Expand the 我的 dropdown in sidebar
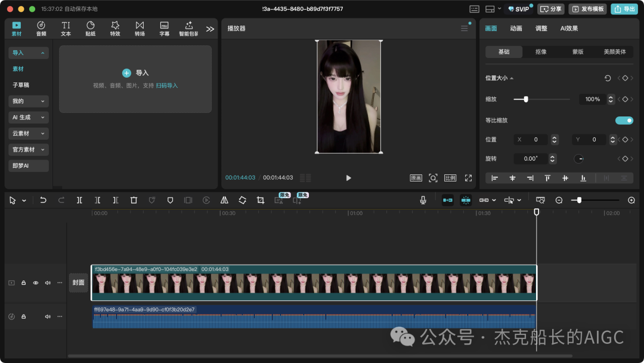644x363 pixels. point(29,101)
